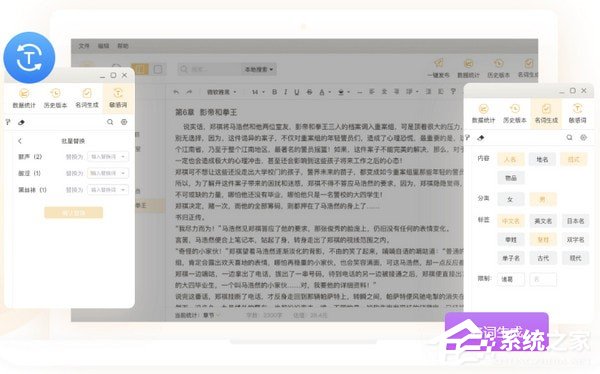Open settings gear in the right panel
The height and width of the screenshot is (374, 600).
583,137
